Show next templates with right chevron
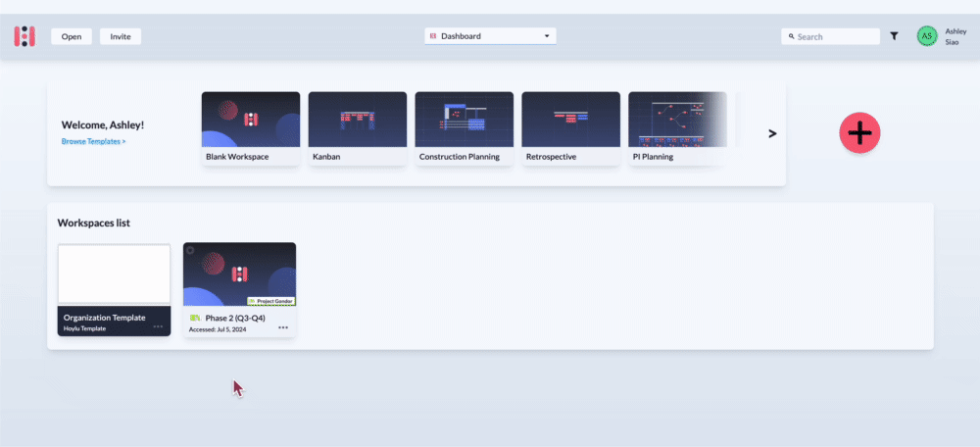 pyautogui.click(x=772, y=133)
